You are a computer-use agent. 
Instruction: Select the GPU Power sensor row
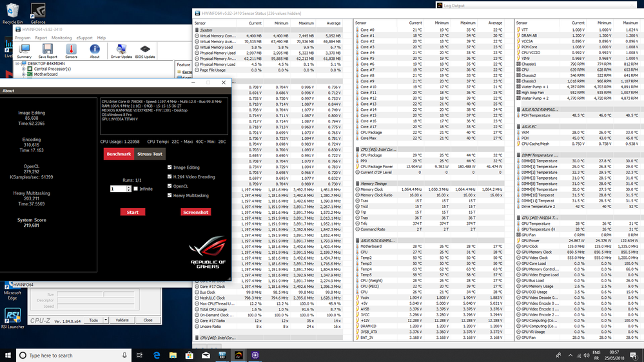tap(579, 240)
